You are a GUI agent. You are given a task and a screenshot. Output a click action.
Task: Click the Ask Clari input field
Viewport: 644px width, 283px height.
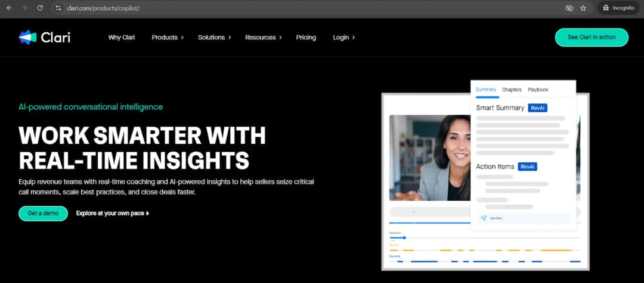524,218
